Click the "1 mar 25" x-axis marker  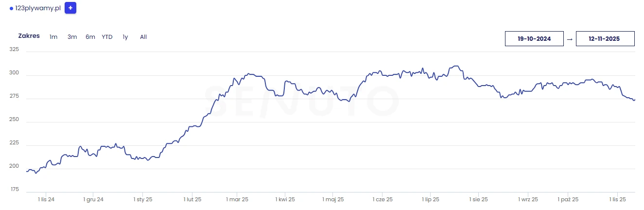[237, 199]
